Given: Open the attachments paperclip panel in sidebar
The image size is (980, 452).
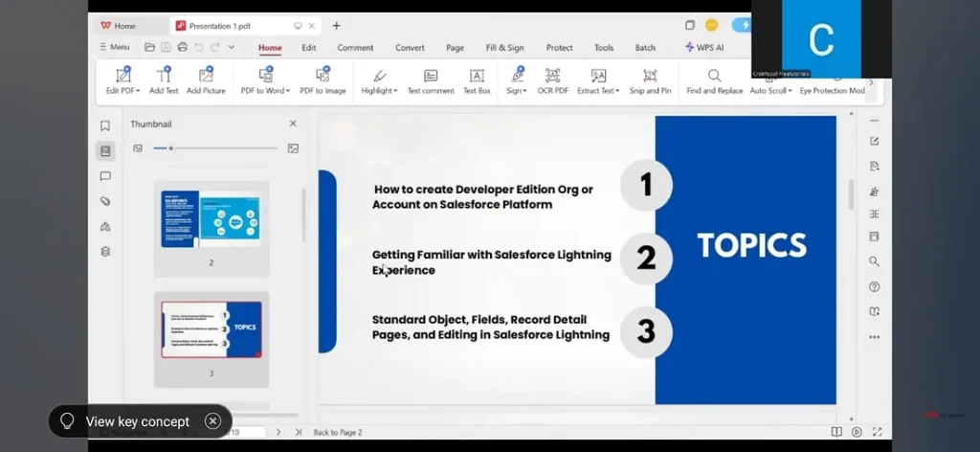Looking at the screenshot, I should pyautogui.click(x=105, y=201).
